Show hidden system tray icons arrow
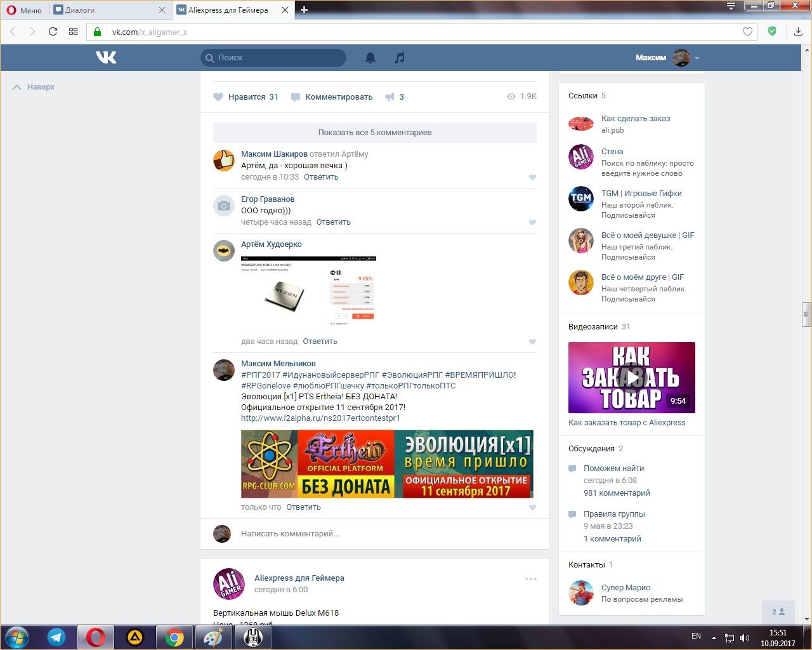 tap(714, 637)
